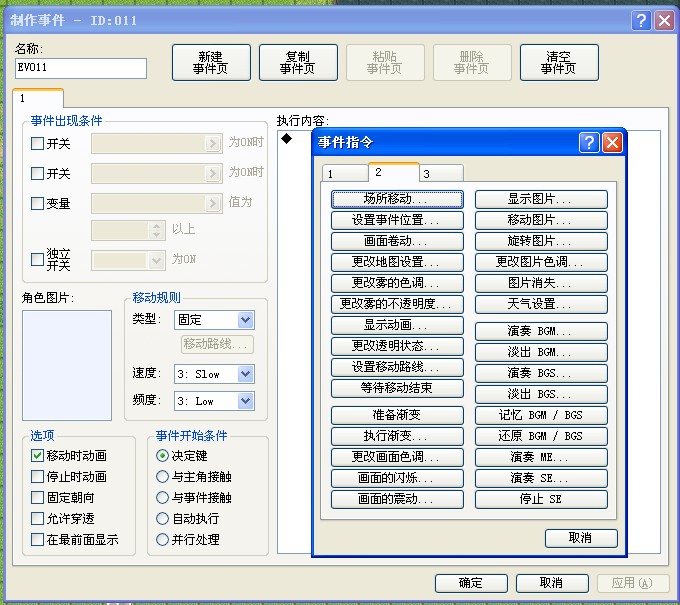680x605 pixels.
Task: Click the 淡出 BGM command button
Action: pos(541,352)
